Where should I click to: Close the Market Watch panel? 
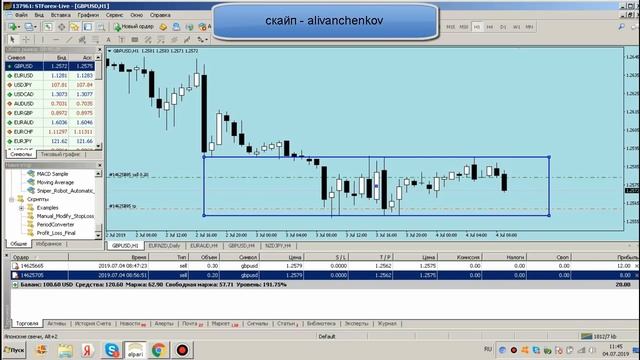point(100,49)
